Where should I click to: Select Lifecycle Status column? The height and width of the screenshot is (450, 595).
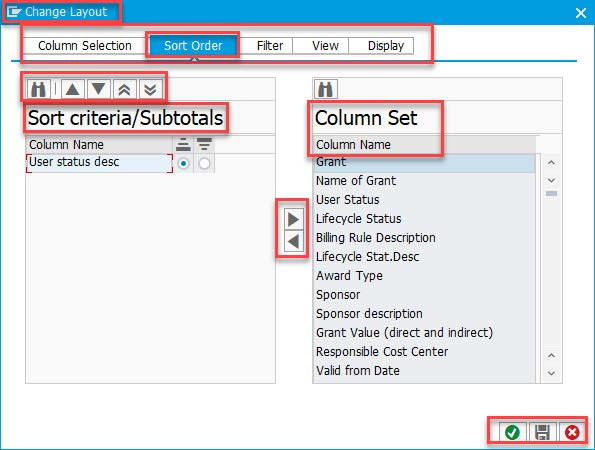coord(425,219)
